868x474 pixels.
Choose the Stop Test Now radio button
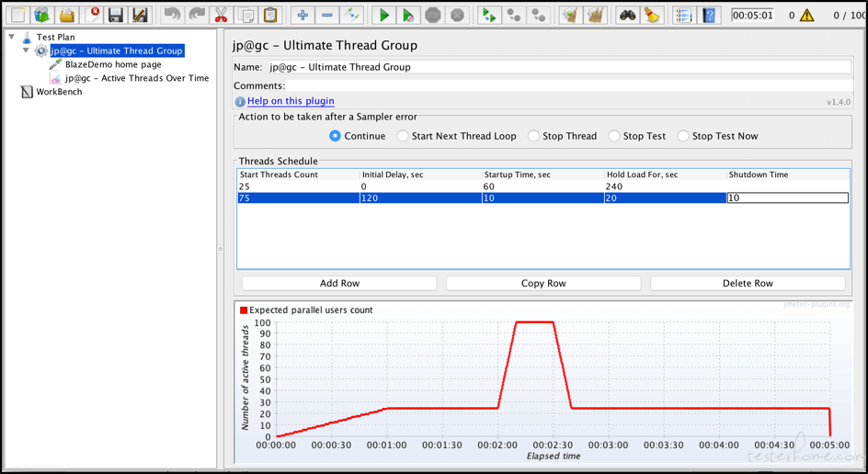683,136
